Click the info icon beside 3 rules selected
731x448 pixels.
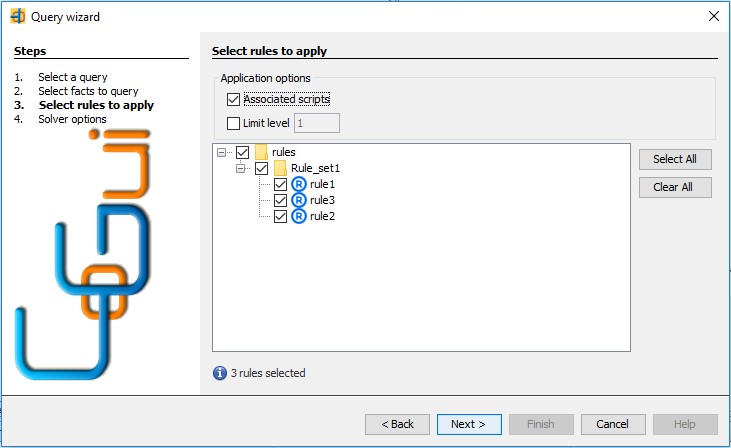(x=220, y=373)
